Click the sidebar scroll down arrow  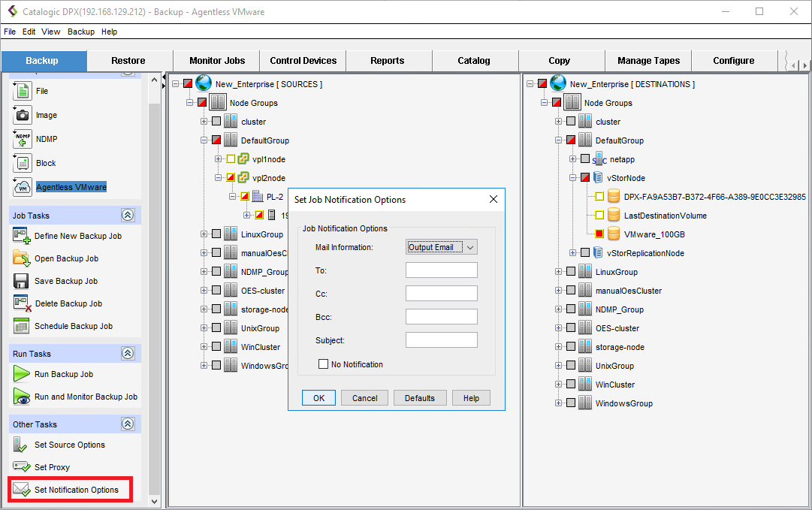(155, 501)
